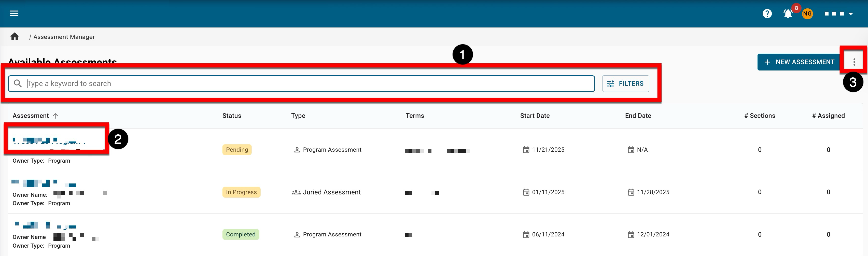
Task: Click the NG user avatar
Action: (807, 14)
